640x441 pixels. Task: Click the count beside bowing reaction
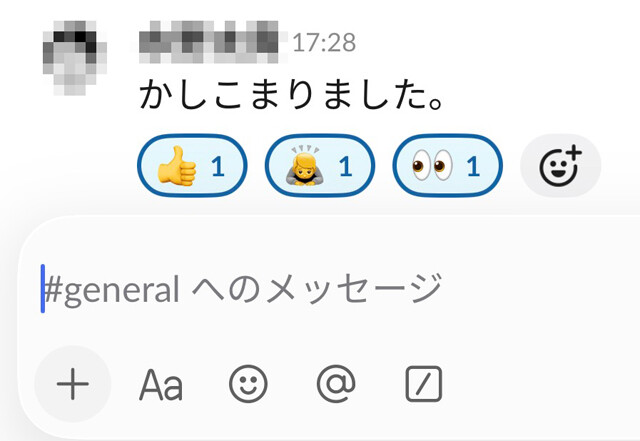click(x=346, y=167)
